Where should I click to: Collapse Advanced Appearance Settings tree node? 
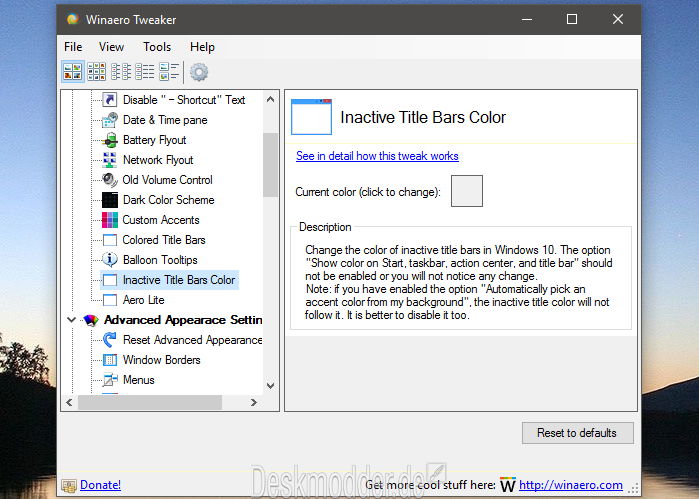(x=71, y=320)
